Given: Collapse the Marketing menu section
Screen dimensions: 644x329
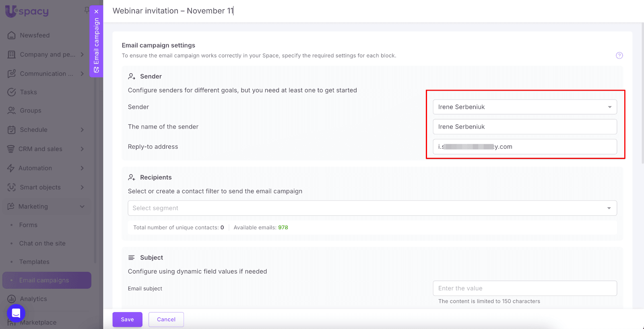Looking at the screenshot, I should click(x=82, y=207).
